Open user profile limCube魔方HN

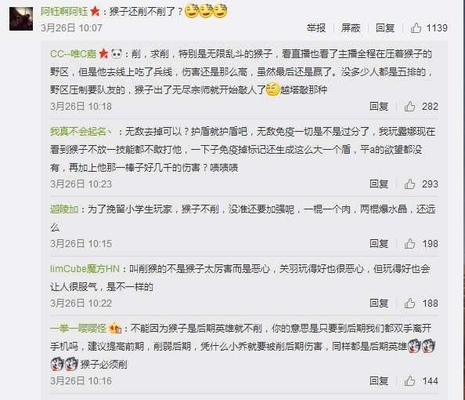pos(85,269)
